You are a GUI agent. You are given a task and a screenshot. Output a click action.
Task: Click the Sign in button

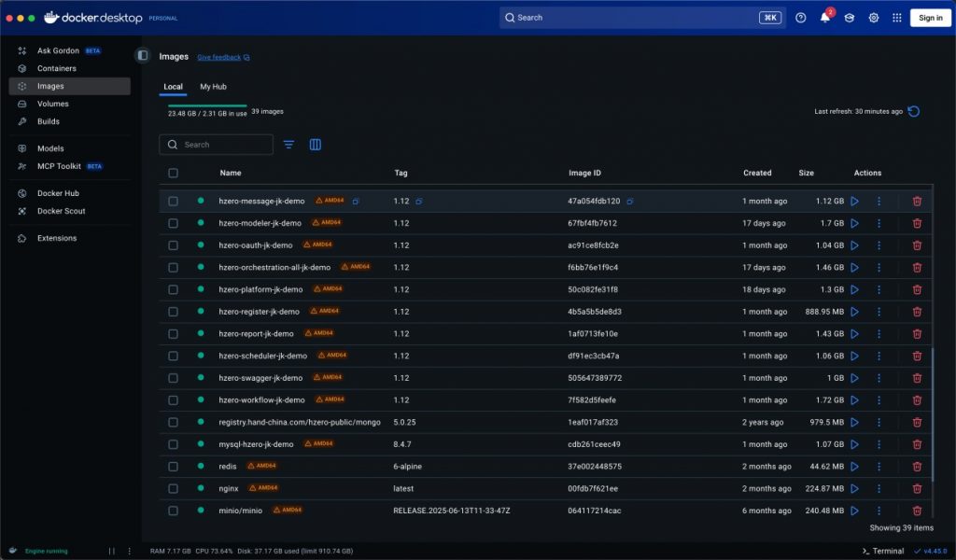930,18
